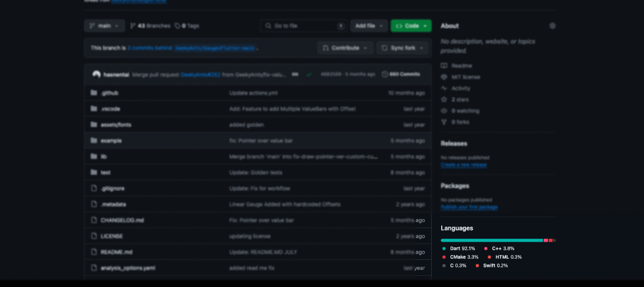Expand the commit message ellipsis button
This screenshot has height=287, width=644.
[295, 74]
